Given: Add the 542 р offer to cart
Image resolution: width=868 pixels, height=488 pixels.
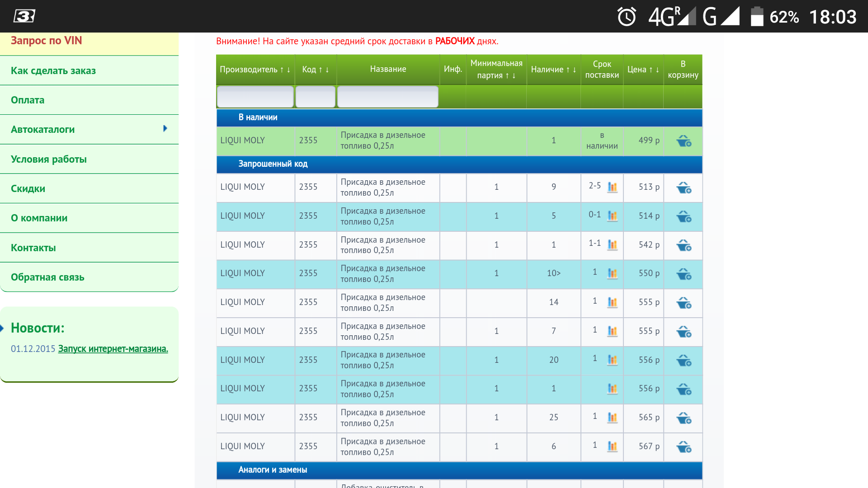Looking at the screenshot, I should 684,245.
